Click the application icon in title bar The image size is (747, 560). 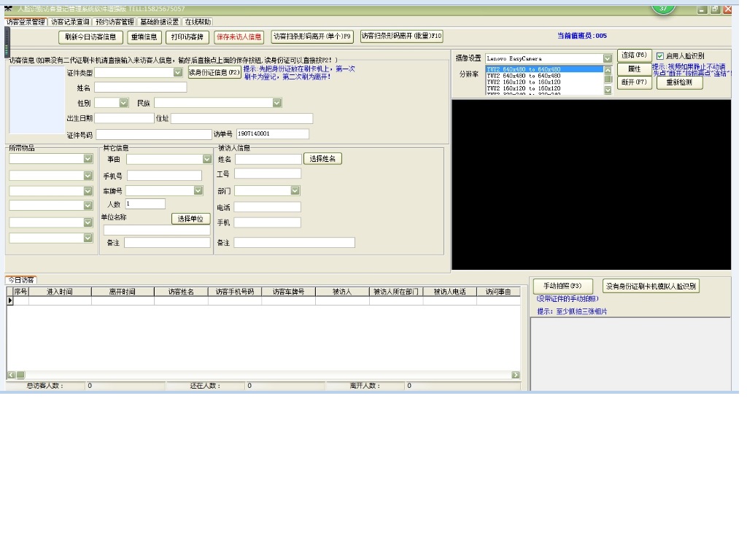tap(8, 9)
